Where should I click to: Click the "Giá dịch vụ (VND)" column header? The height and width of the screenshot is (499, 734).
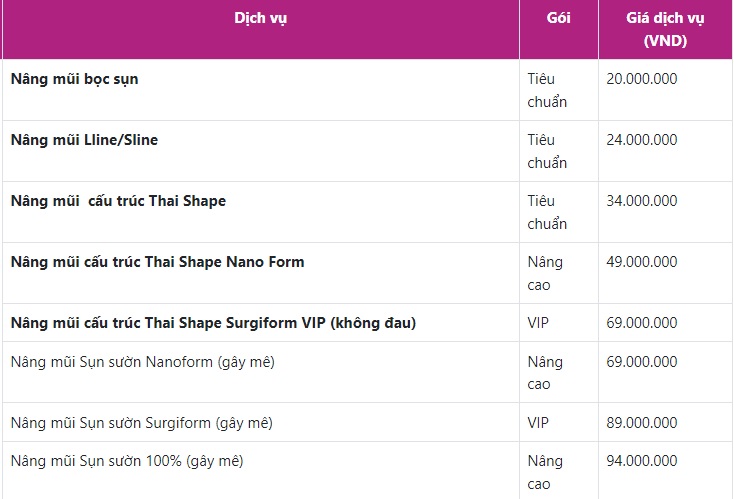point(665,30)
